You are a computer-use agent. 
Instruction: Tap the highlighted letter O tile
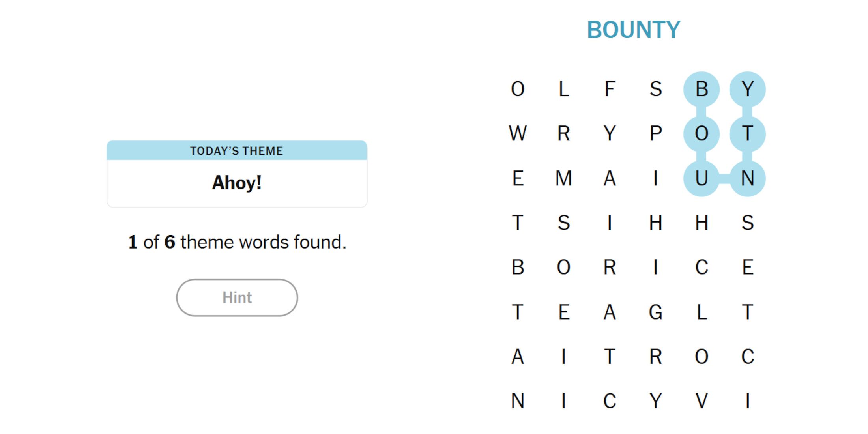pyautogui.click(x=702, y=134)
